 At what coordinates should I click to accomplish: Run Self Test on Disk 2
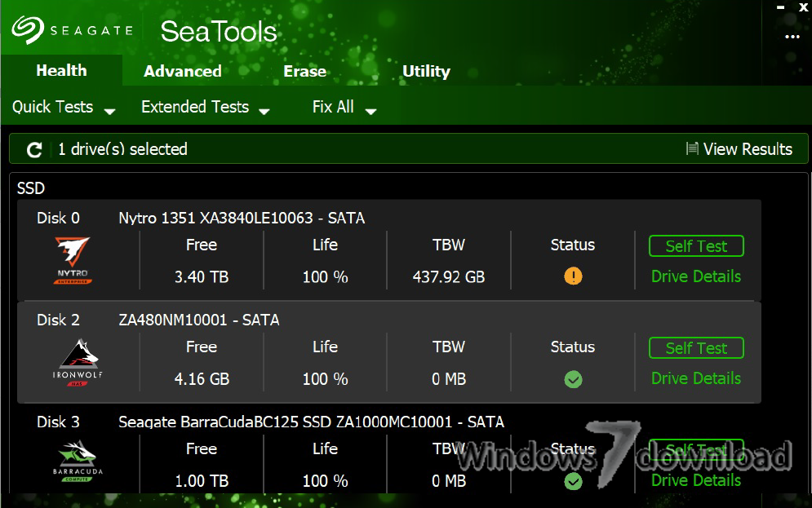pyautogui.click(x=696, y=348)
